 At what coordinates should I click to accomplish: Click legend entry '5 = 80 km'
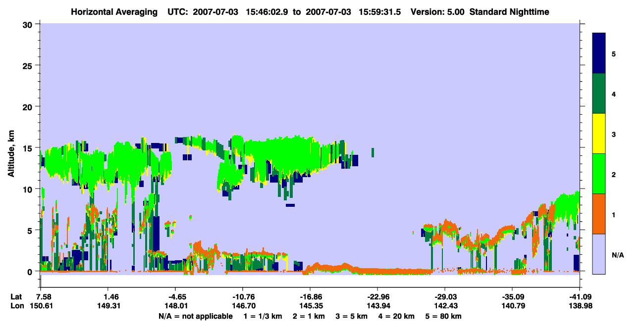443,316
